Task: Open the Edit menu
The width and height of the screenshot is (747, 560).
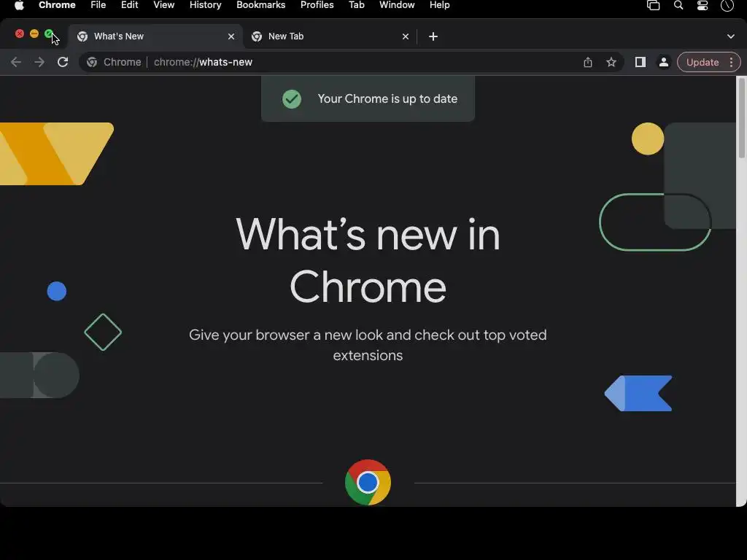Action: coord(130,5)
